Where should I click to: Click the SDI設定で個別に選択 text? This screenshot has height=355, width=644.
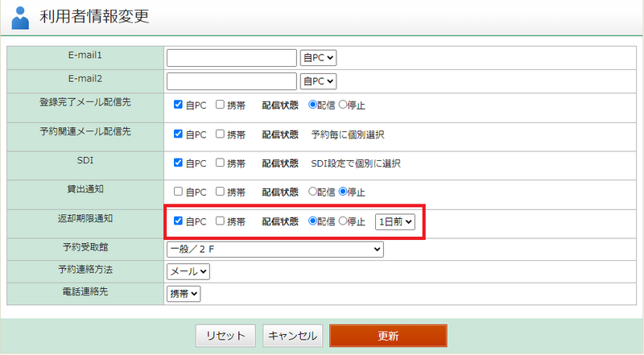[x=356, y=163]
